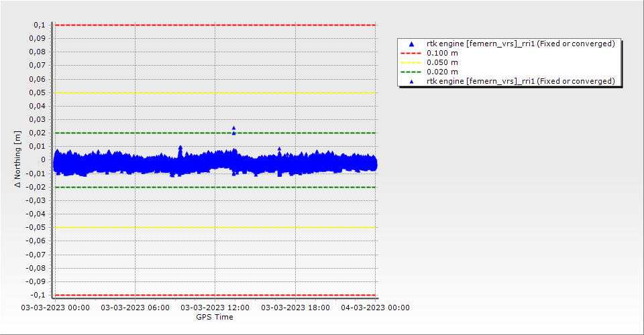The width and height of the screenshot is (644, 335).
Task: Click the "03-03-2023 06:00" time axis label
Action: [135, 308]
